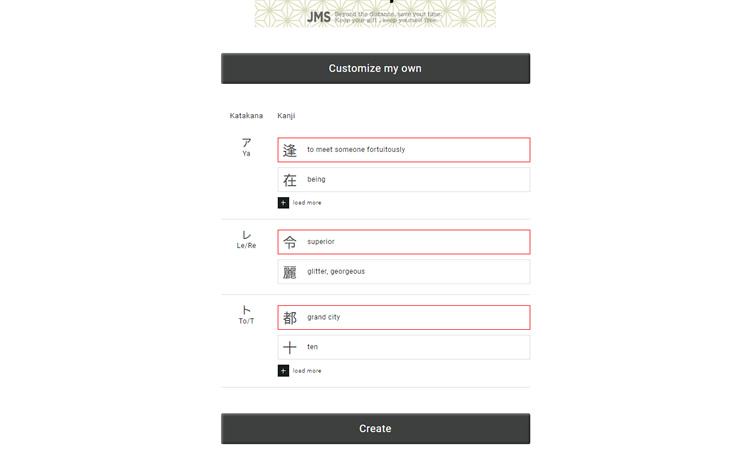Select the 'to meet someone fortuitously' option
The height and width of the screenshot is (450, 750).
[404, 150]
